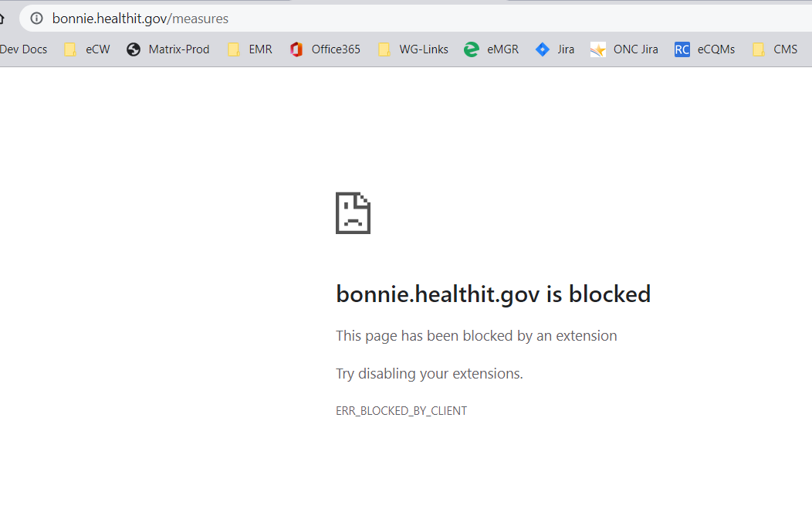Expand the CMS bookmark folder
812x523 pixels.
[776, 49]
